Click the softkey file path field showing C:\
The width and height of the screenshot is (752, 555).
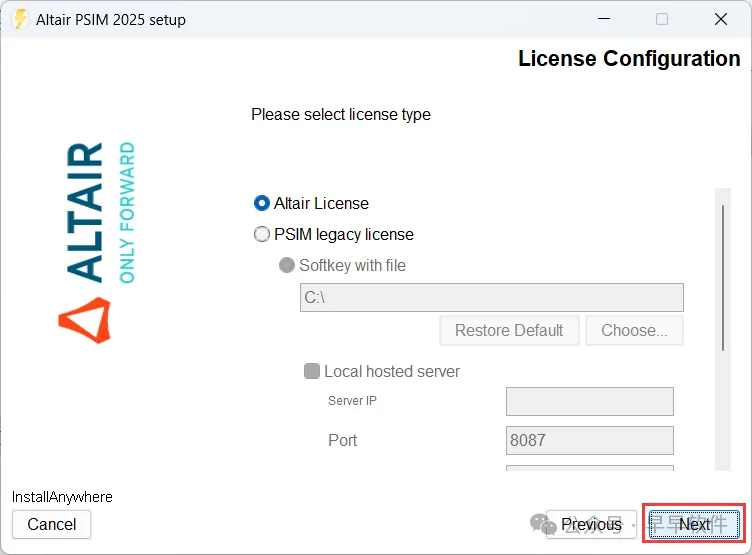(491, 297)
